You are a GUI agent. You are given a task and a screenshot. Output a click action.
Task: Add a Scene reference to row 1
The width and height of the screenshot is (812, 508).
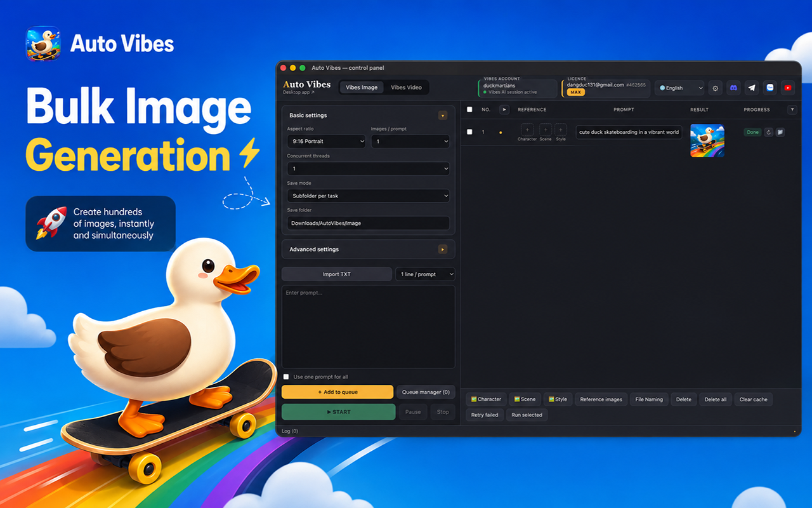click(x=545, y=130)
